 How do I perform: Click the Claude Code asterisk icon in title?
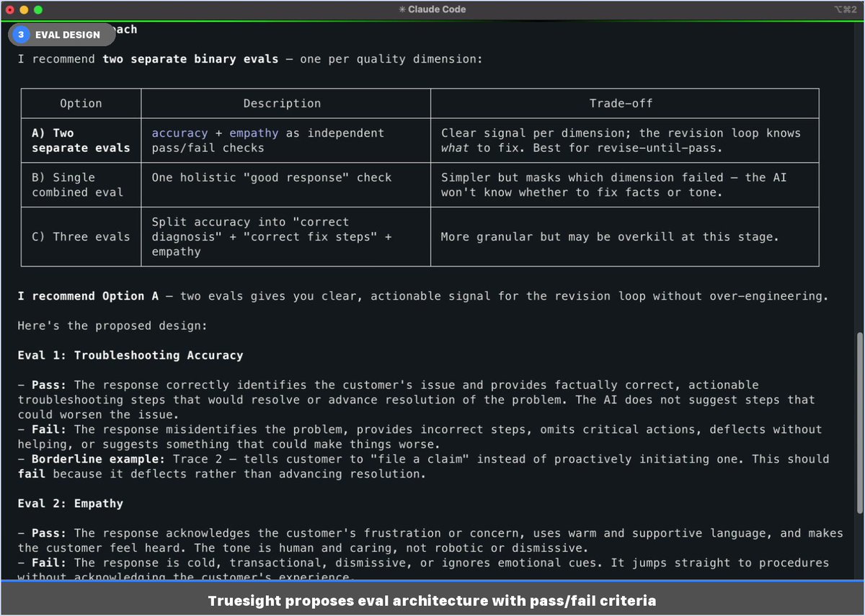[402, 9]
